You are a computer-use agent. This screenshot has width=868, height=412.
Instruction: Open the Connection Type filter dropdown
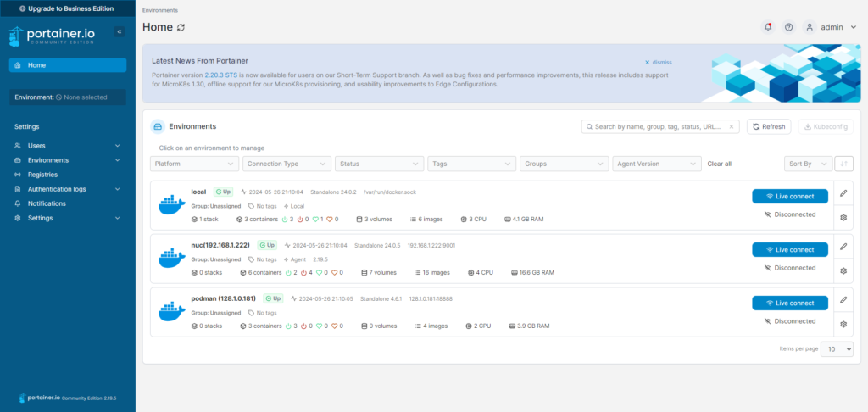pyautogui.click(x=287, y=164)
